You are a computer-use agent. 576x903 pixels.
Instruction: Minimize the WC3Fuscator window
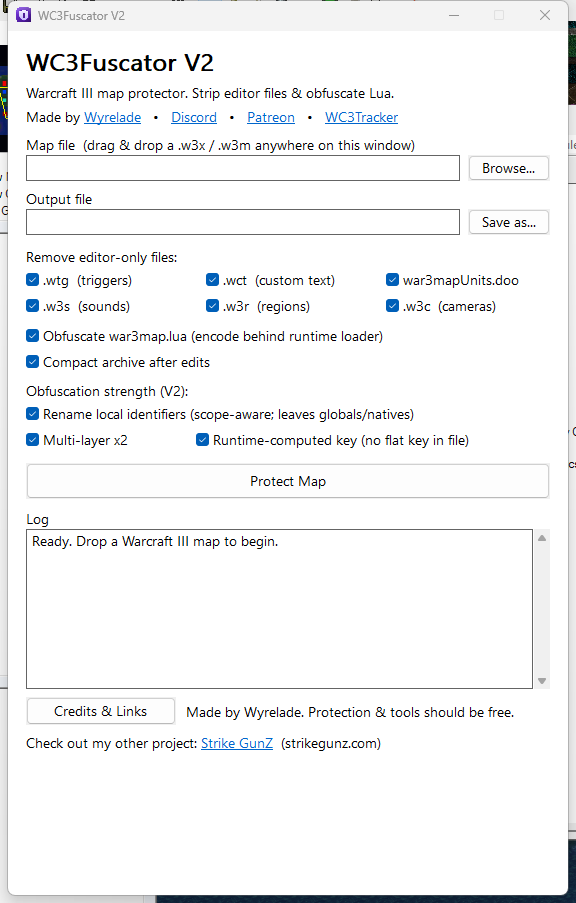point(454,16)
